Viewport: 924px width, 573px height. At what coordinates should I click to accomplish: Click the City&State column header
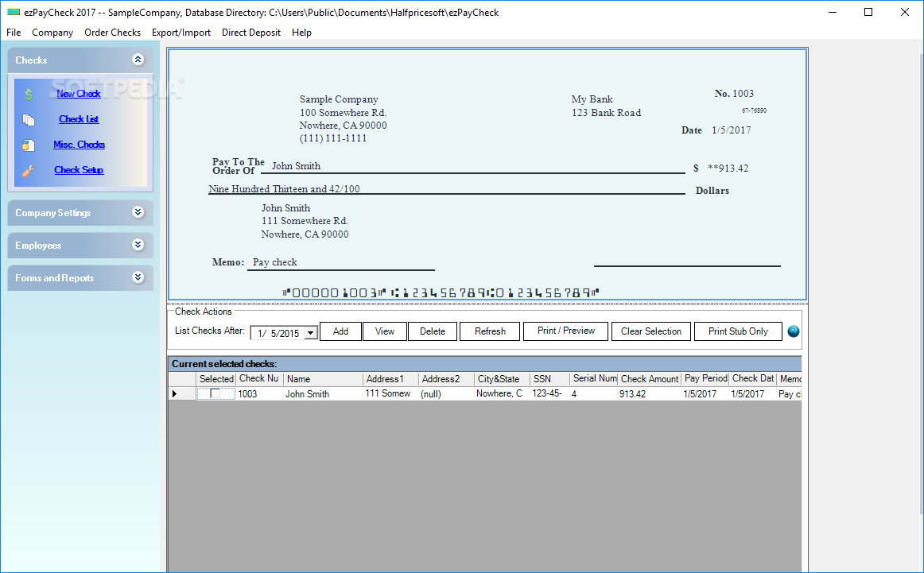click(x=502, y=378)
